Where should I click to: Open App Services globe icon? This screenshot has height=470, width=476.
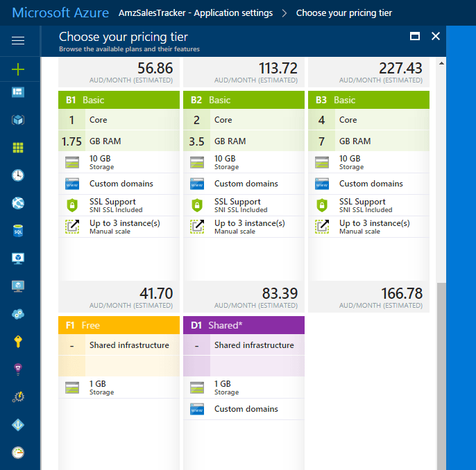click(x=18, y=203)
